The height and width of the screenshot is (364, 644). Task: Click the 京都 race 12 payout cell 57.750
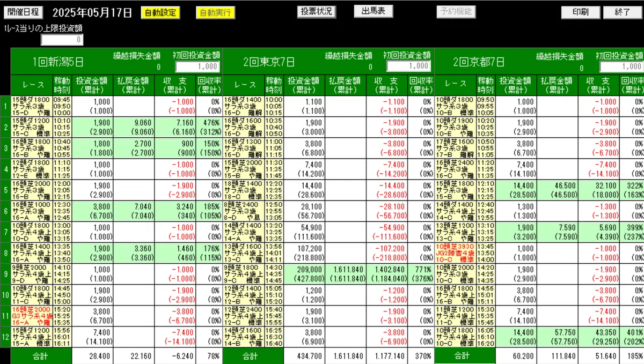pos(557,337)
